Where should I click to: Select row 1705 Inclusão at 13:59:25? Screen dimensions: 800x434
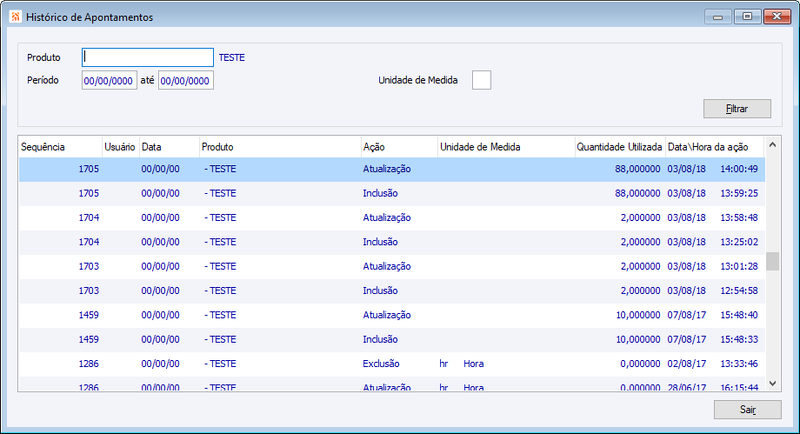coord(392,194)
